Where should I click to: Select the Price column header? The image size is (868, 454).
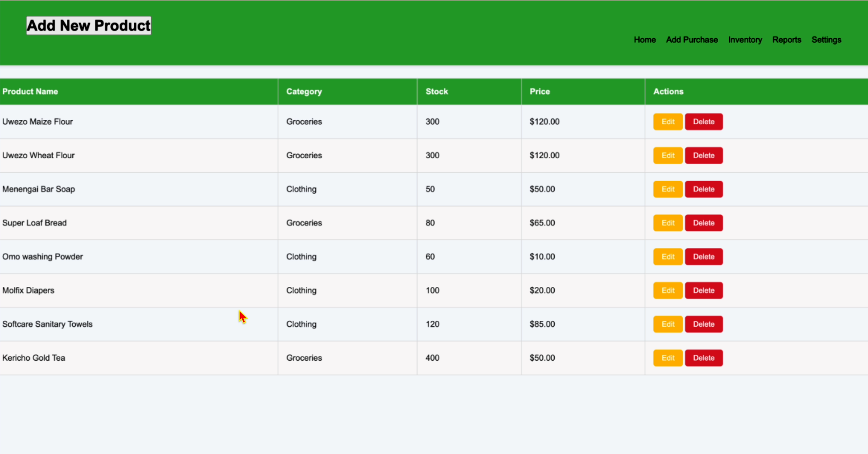[x=539, y=92]
